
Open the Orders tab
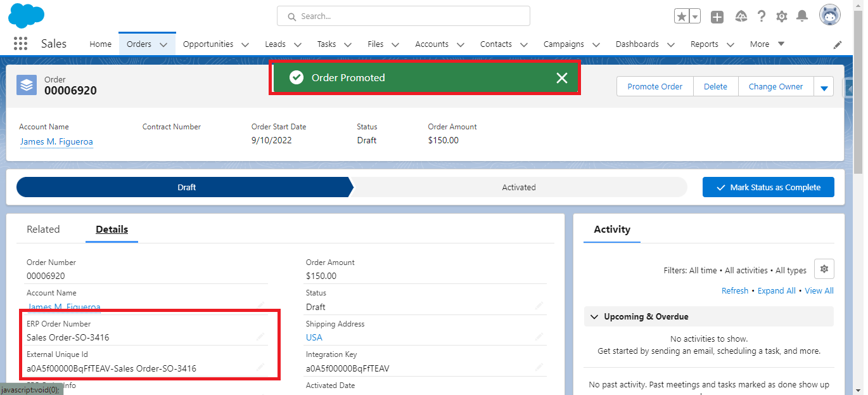click(x=139, y=44)
